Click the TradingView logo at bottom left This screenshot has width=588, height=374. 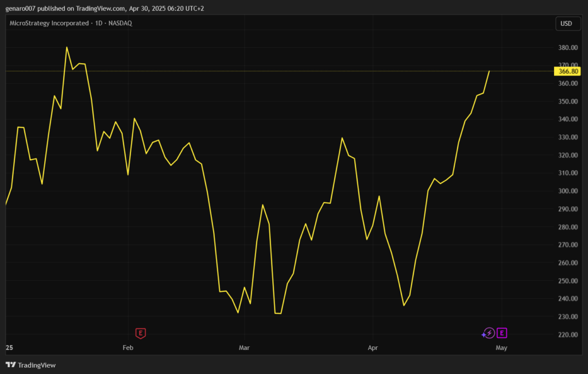tap(30, 365)
